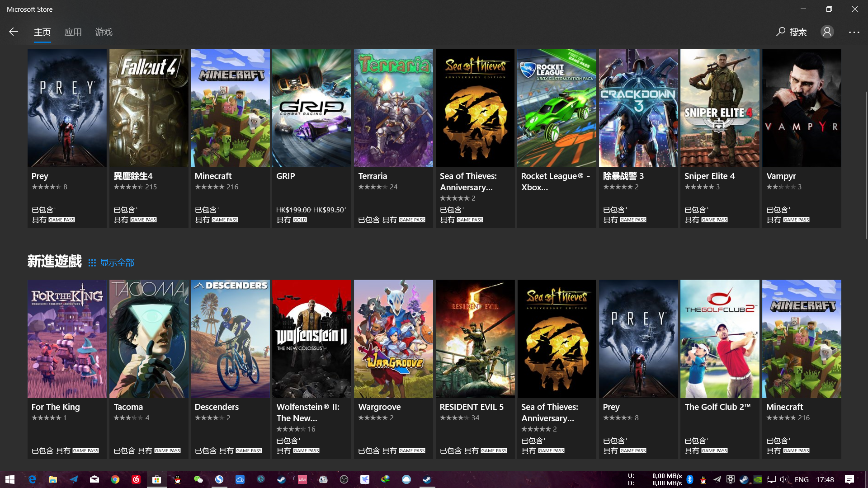Click Chrome icon in the taskbar
Screen dimensions: 868x488
point(115,479)
